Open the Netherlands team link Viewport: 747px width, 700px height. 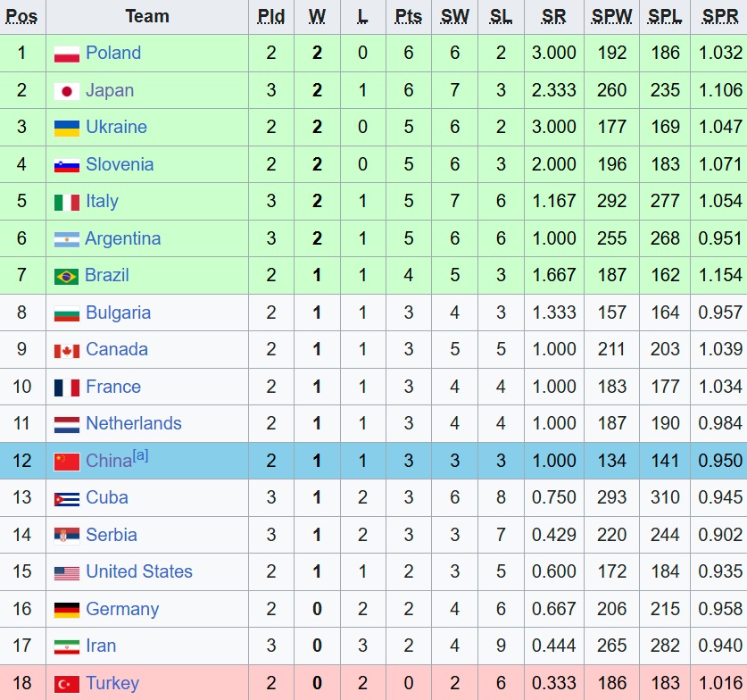(x=133, y=423)
